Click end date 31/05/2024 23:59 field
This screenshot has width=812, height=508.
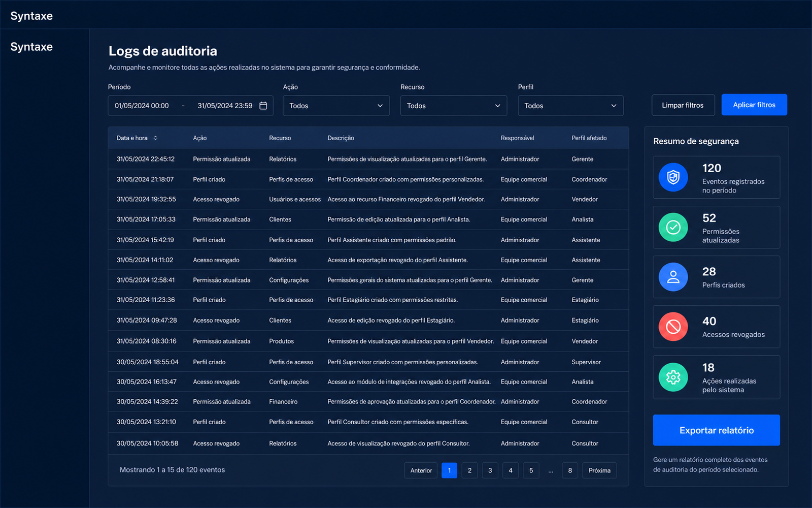click(x=225, y=106)
